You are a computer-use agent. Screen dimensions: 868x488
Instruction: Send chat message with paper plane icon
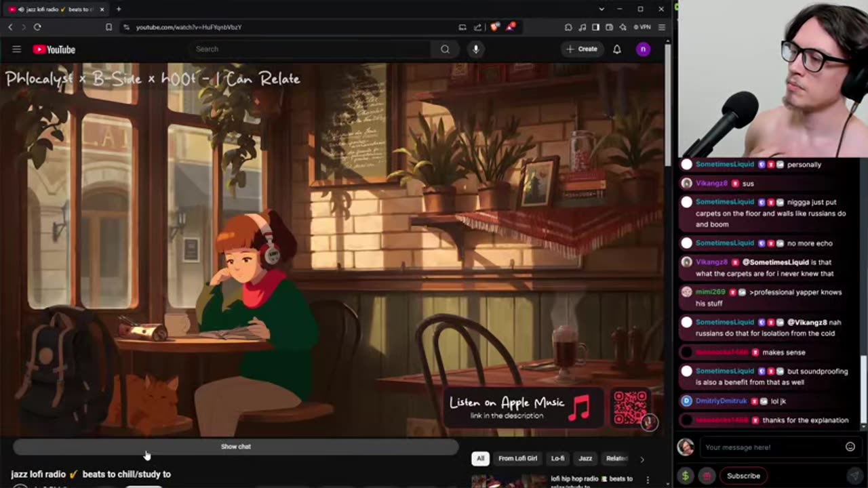(854, 476)
